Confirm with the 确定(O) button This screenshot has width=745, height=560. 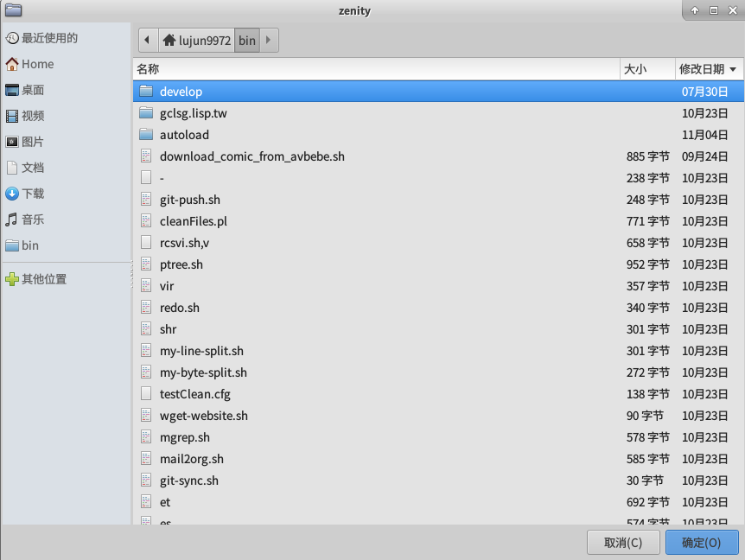[x=701, y=543]
